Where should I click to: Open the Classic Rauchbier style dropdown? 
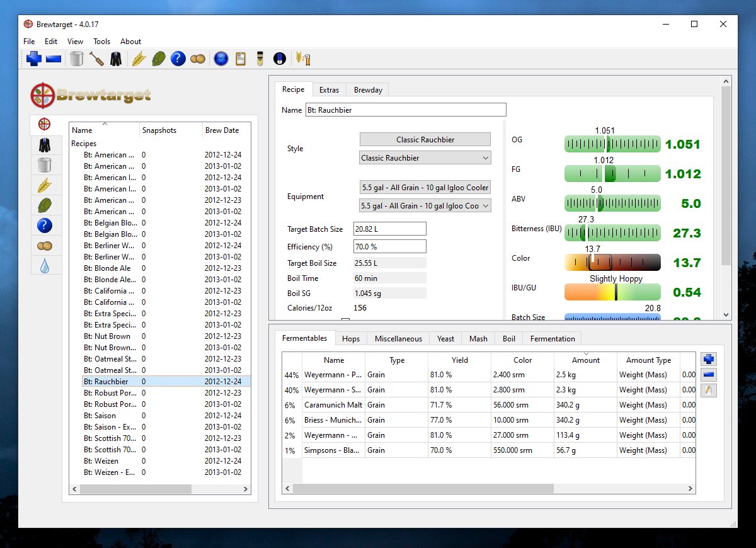point(425,158)
